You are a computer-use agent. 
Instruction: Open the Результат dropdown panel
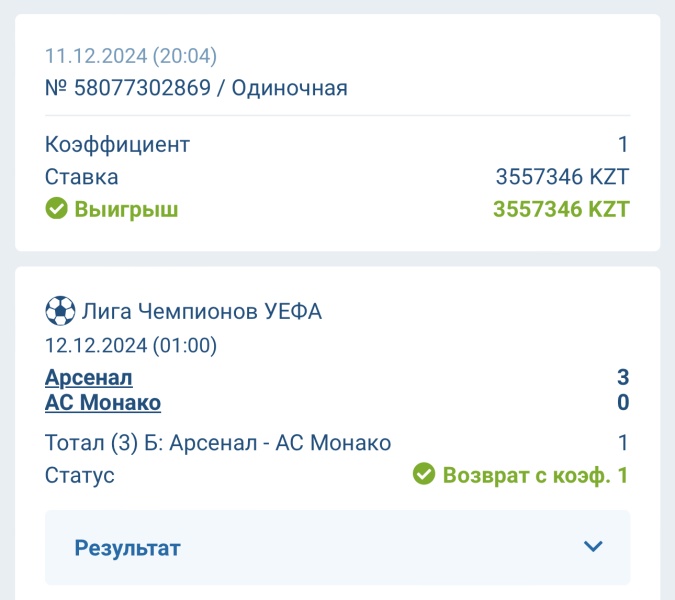338,547
